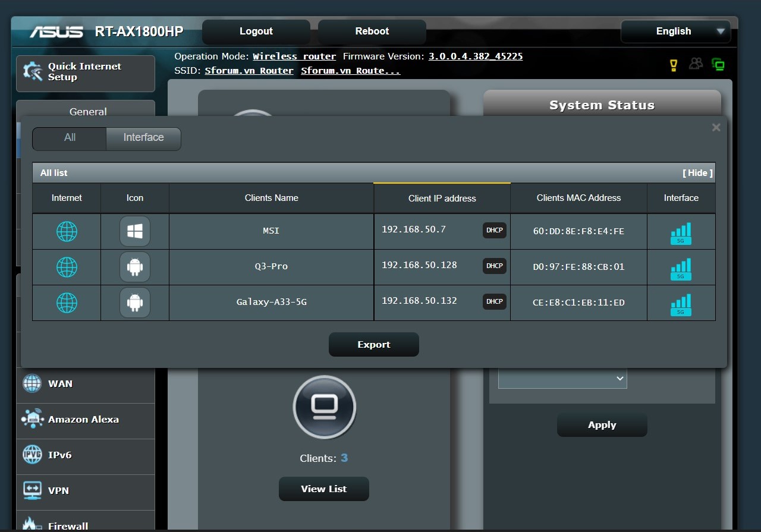Click DHCP badge for 192.168.50.128

495,266
